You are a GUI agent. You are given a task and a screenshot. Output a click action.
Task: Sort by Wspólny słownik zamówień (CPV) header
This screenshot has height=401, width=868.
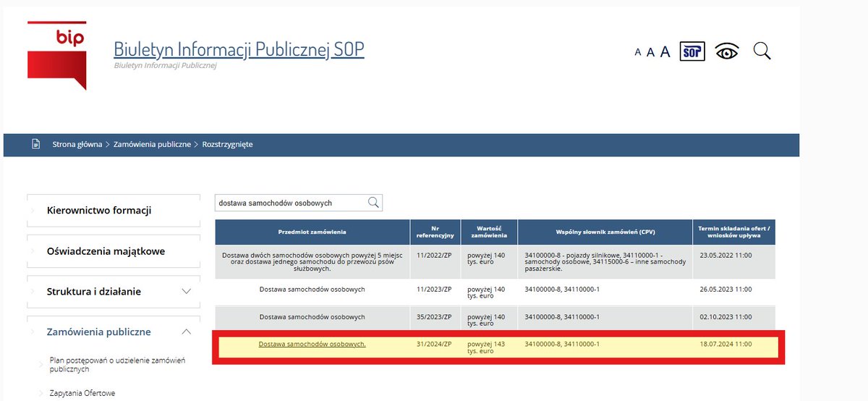click(605, 232)
